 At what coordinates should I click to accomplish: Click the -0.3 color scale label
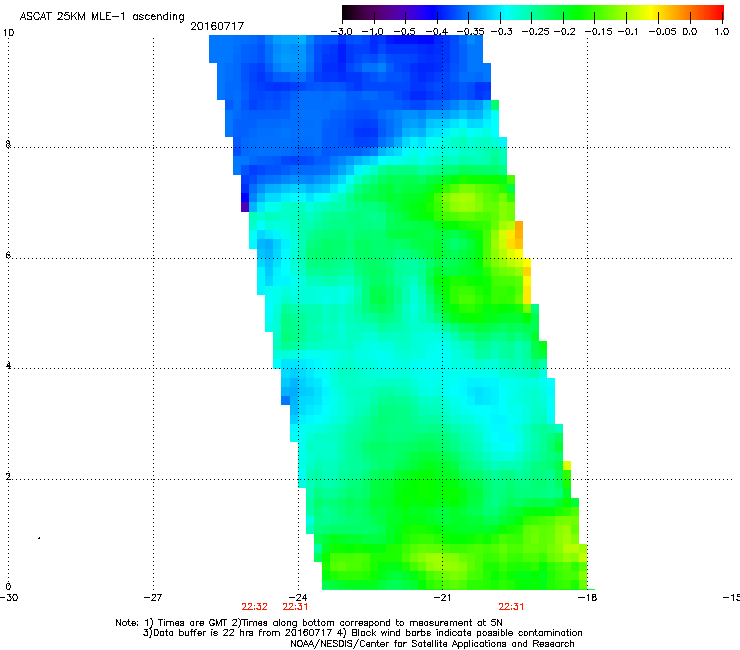(501, 32)
